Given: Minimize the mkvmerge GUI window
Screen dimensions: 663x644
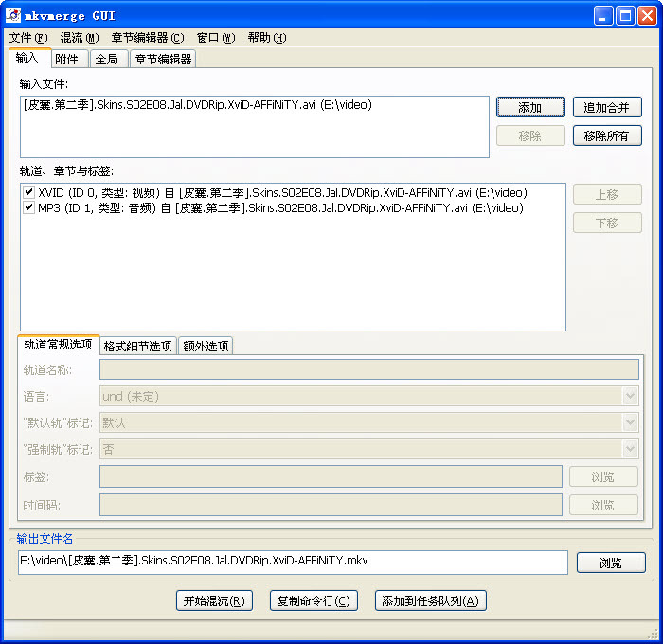Looking at the screenshot, I should tap(603, 16).
